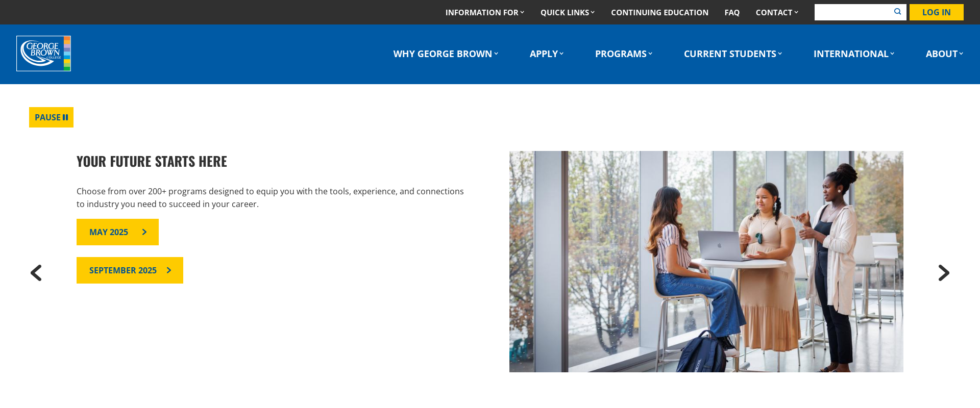Screen dimensions: 980x408
Task: Open the Quick Links dropdown
Action: coord(567,12)
